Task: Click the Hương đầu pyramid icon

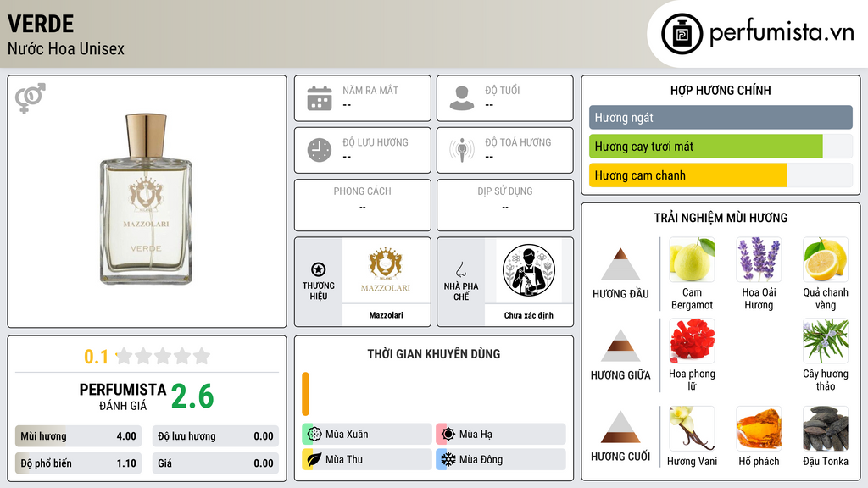Action: 620,264
